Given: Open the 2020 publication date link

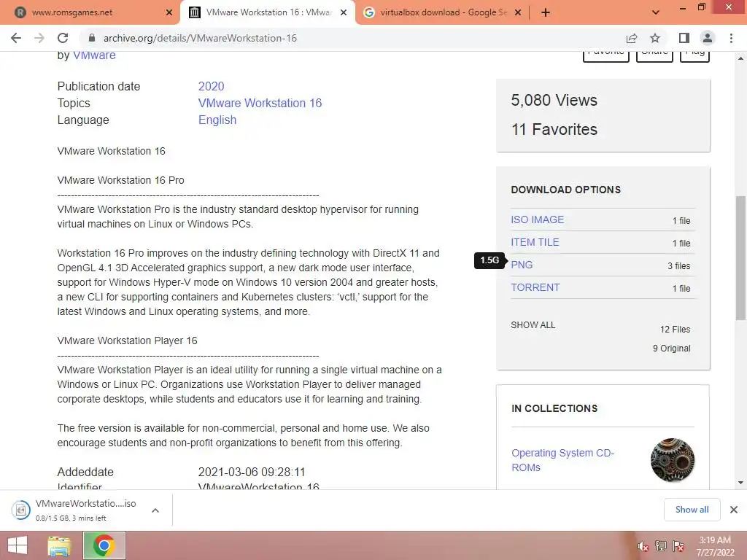Looking at the screenshot, I should (211, 86).
